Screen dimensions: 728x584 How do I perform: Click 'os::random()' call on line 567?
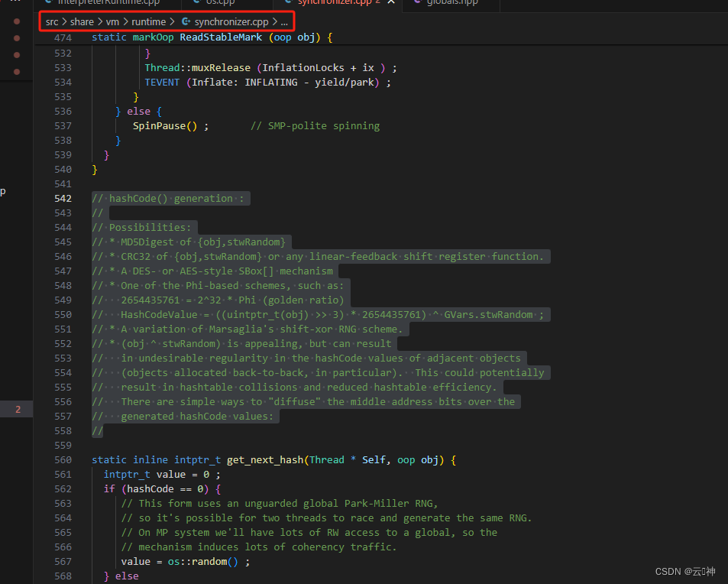(x=203, y=562)
